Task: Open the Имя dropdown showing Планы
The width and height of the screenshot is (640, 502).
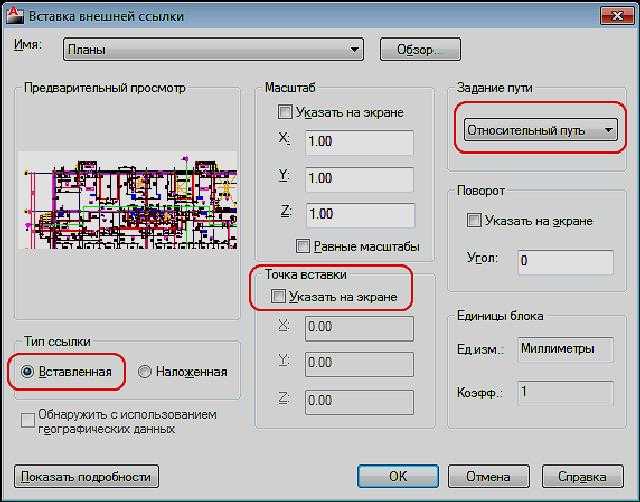Action: (213, 49)
